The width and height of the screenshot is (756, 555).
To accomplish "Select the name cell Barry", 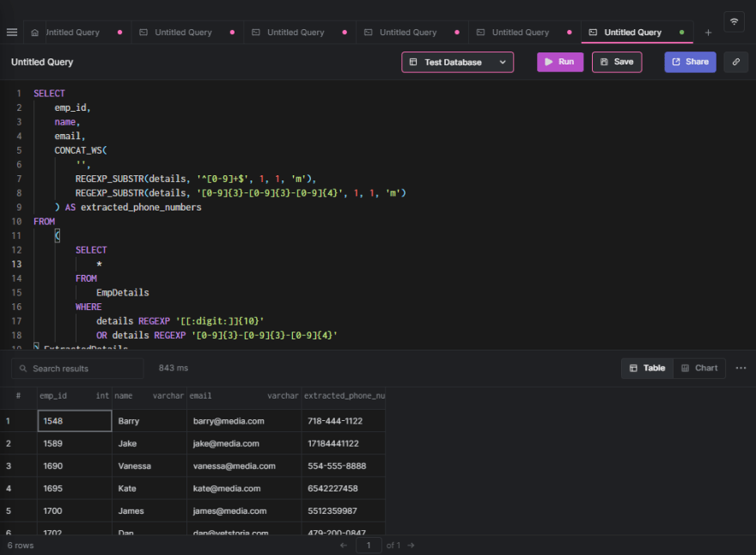I will [149, 421].
